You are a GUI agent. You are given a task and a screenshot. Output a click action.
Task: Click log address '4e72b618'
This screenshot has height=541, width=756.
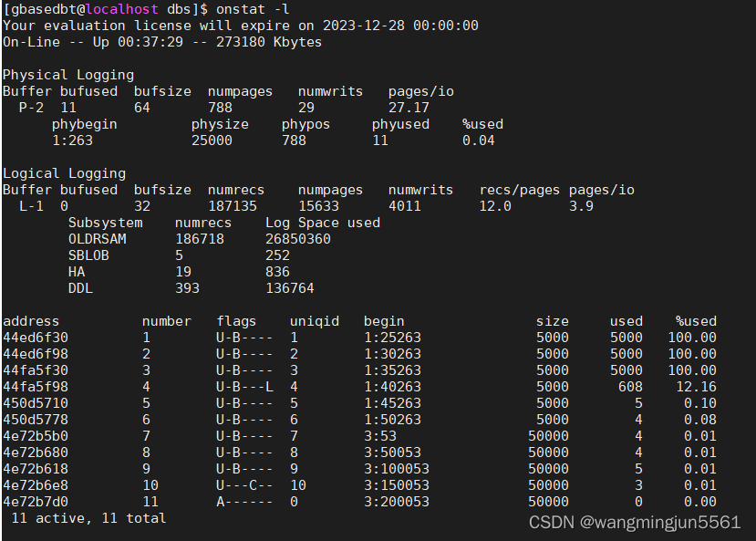click(36, 468)
